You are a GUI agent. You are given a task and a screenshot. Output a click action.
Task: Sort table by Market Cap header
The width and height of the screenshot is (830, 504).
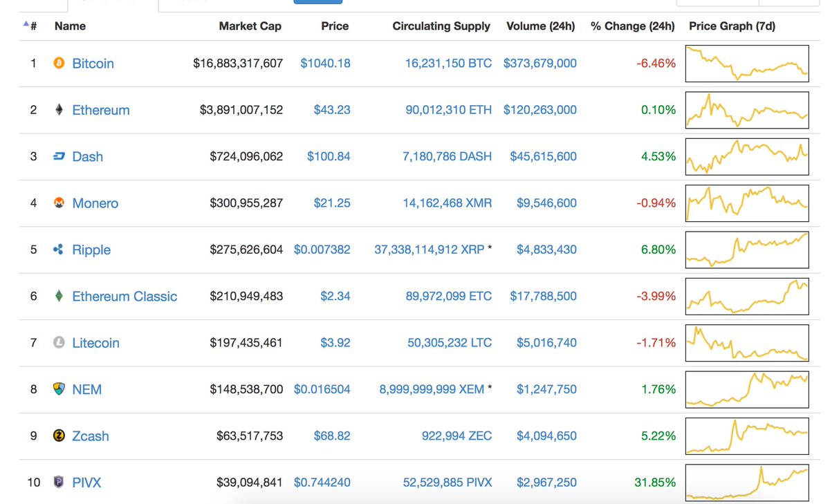[x=250, y=26]
